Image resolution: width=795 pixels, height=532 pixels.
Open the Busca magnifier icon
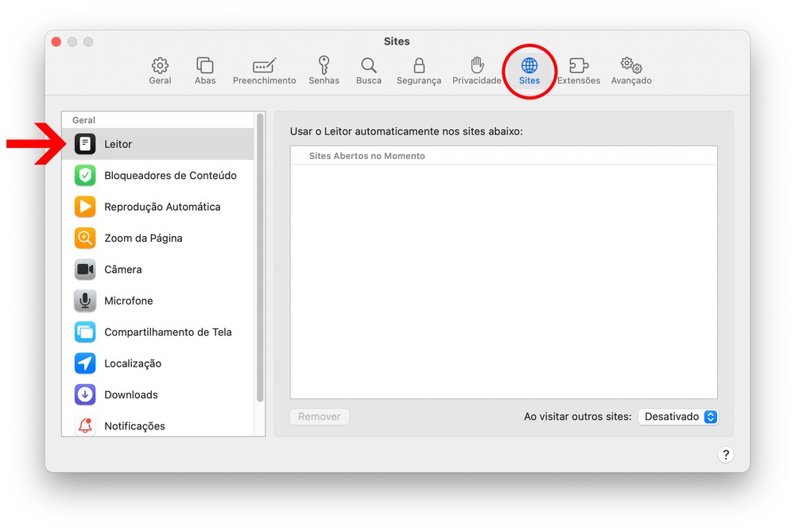tap(369, 70)
